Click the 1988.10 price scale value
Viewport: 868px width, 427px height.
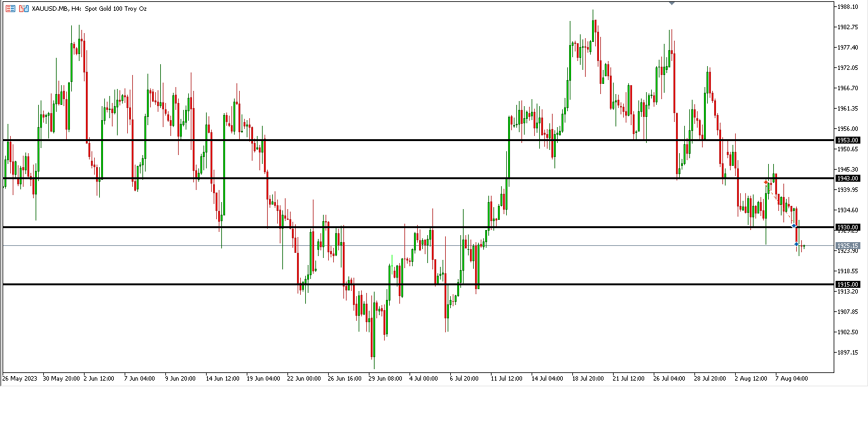848,7
